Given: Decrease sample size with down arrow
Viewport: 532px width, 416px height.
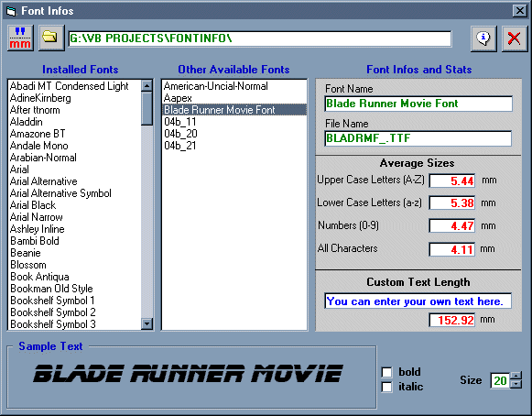Looking at the screenshot, I should 516,384.
